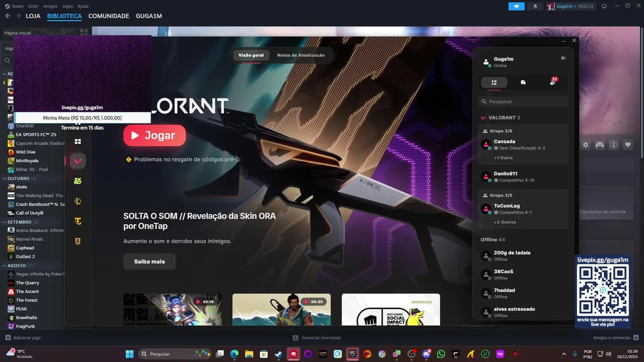Screen dimensions: 644x362
Task: Click the friends Pesquisar search field
Action: click(x=523, y=102)
